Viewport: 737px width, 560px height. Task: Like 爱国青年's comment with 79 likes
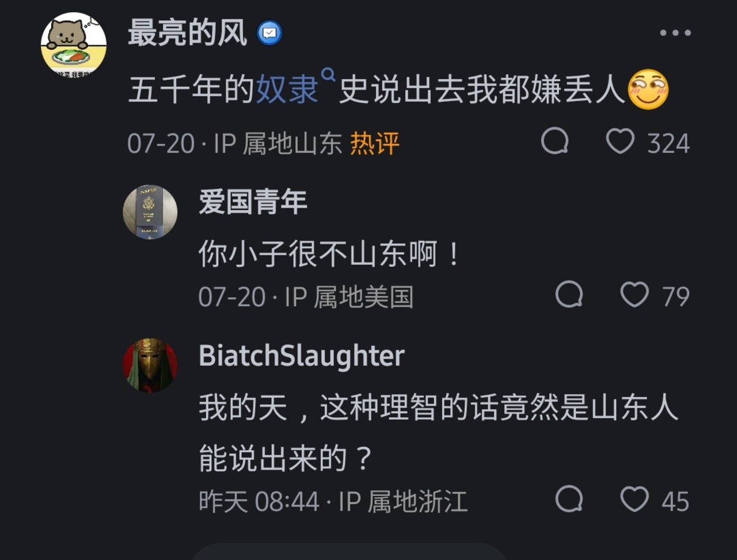(x=634, y=295)
